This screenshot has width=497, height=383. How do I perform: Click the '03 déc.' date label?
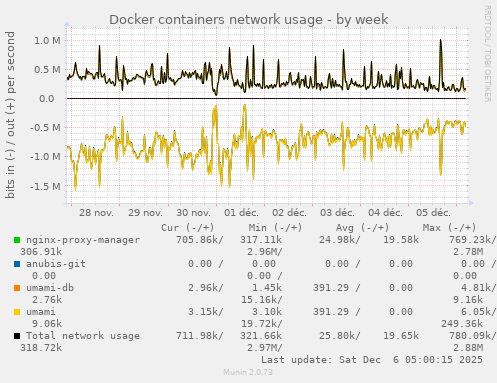tap(337, 213)
